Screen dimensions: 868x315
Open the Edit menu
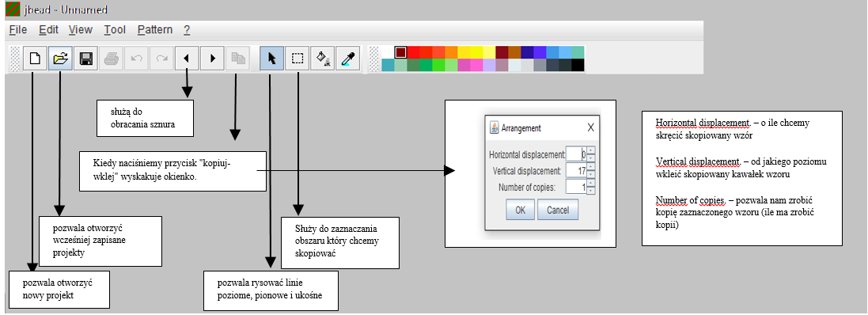pyautogui.click(x=49, y=30)
